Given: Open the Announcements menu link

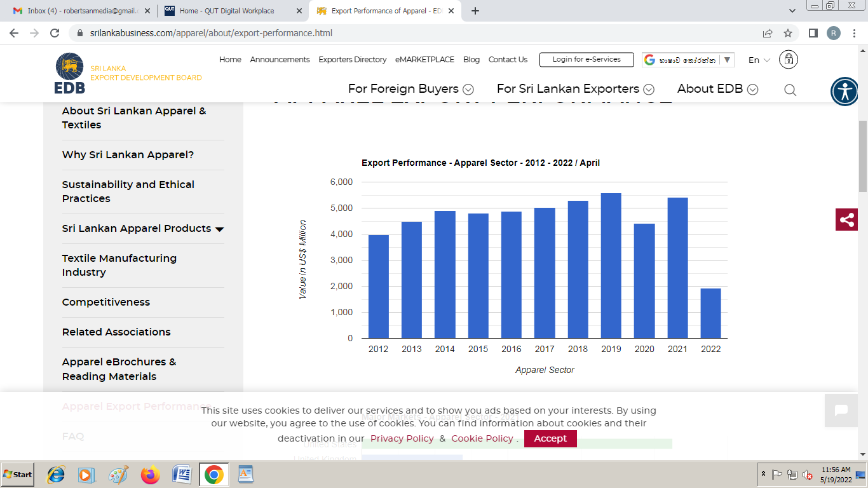Looking at the screenshot, I should (x=280, y=60).
